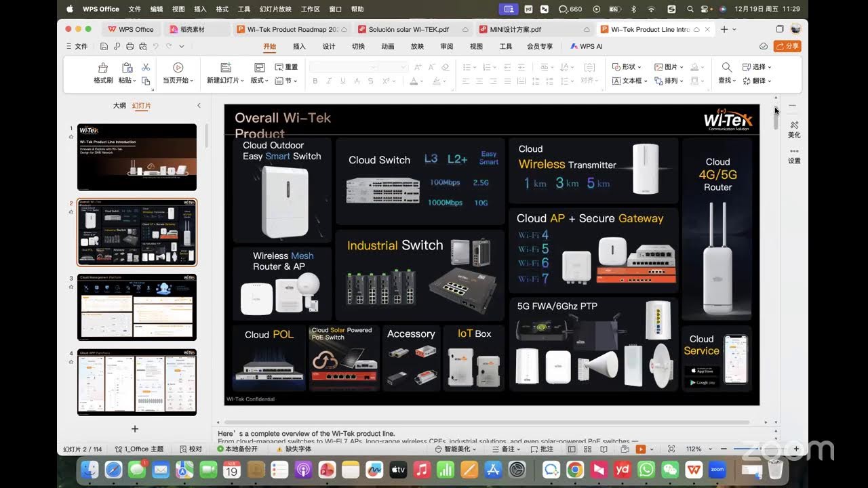
Task: Select slide 3 Cloud Management Platform thumbnail
Action: [137, 307]
